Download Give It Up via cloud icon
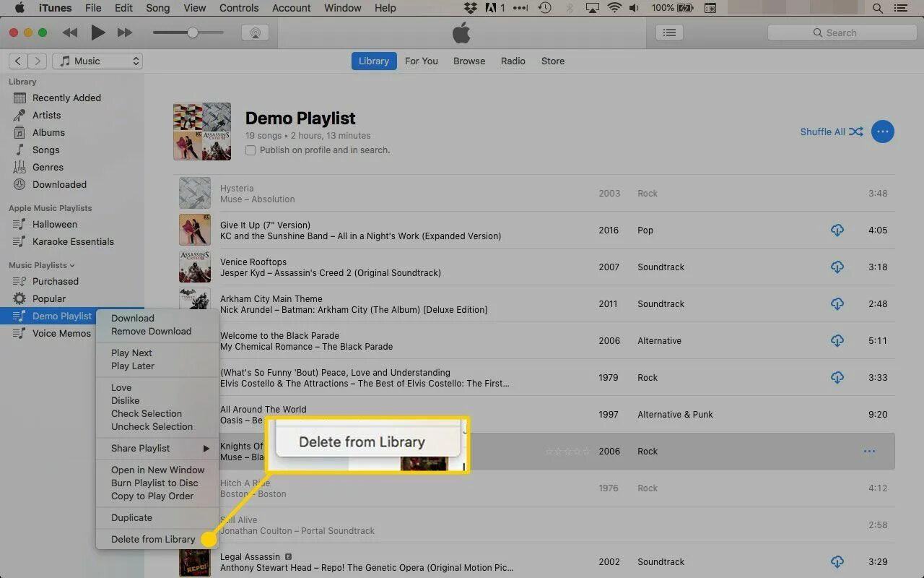924x578 pixels. point(837,230)
